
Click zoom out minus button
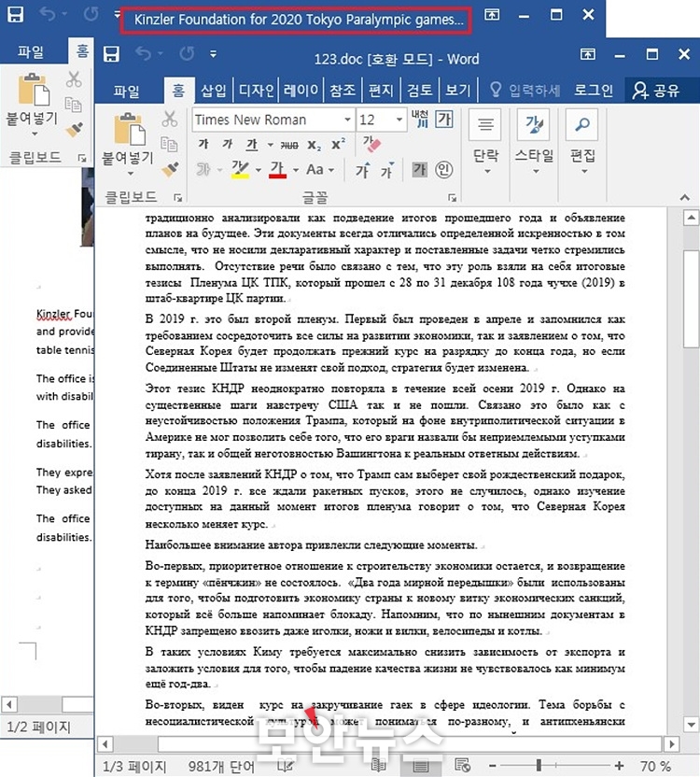pyautogui.click(x=492, y=766)
